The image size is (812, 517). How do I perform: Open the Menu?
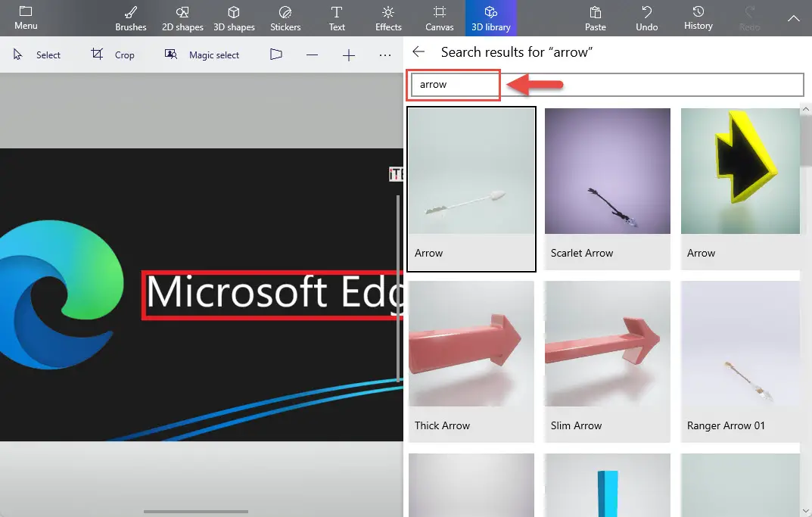tap(25, 18)
